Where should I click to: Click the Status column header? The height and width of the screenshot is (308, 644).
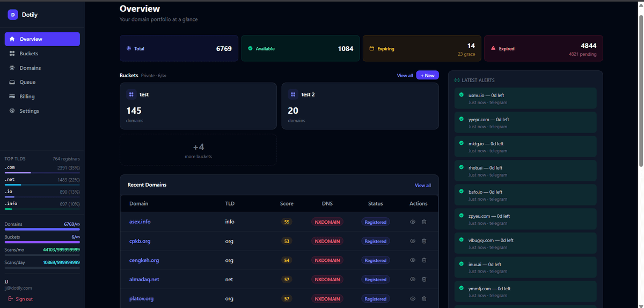click(x=376, y=204)
